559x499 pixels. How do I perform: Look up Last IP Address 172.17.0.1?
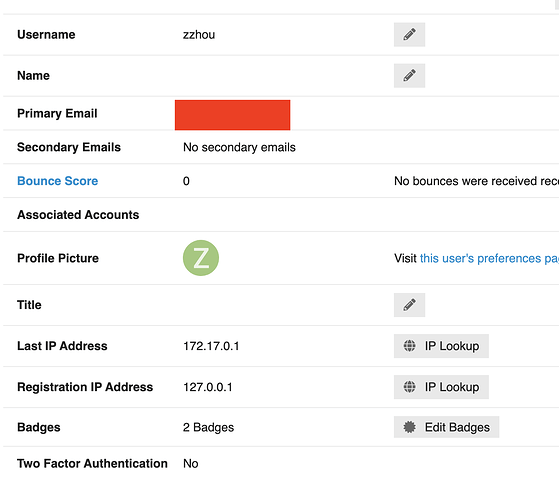coord(441,346)
